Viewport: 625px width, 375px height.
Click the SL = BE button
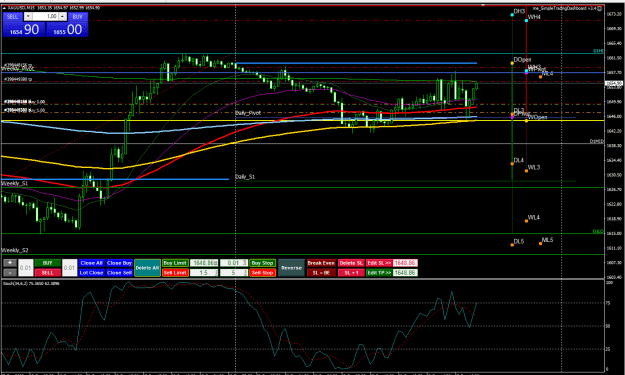tap(321, 273)
